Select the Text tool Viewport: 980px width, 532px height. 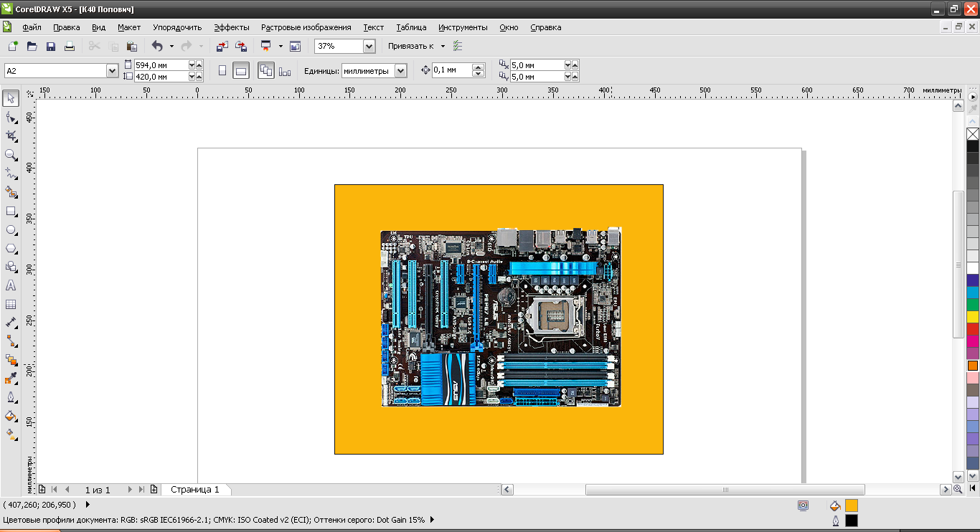11,285
